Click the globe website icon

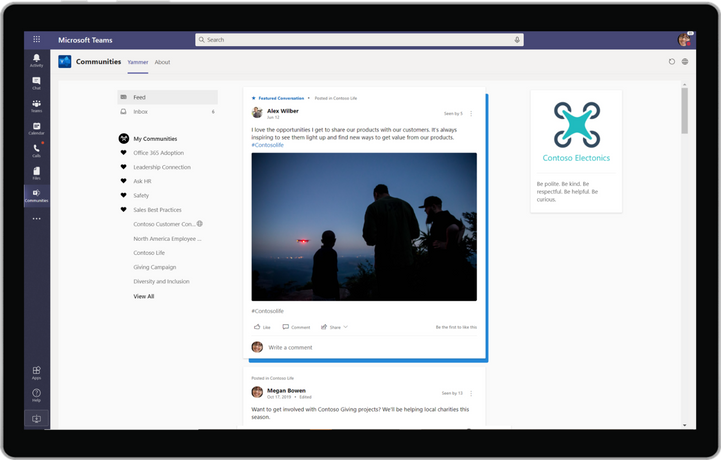[x=685, y=62]
